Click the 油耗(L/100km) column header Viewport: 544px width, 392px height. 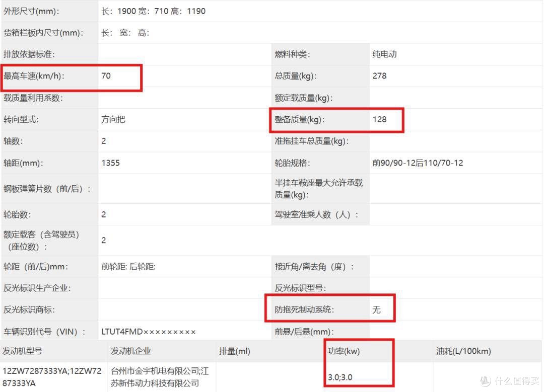point(463,351)
